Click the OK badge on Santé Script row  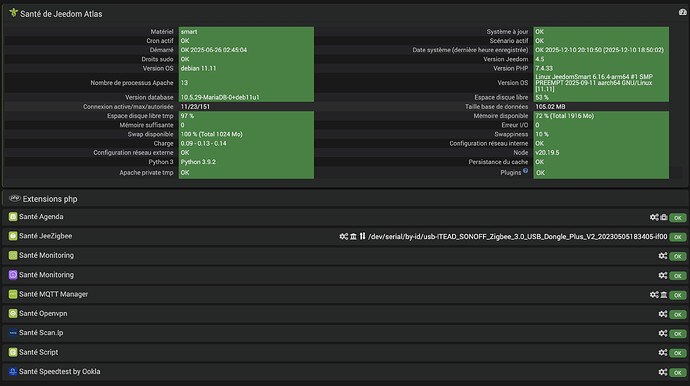[678, 353]
